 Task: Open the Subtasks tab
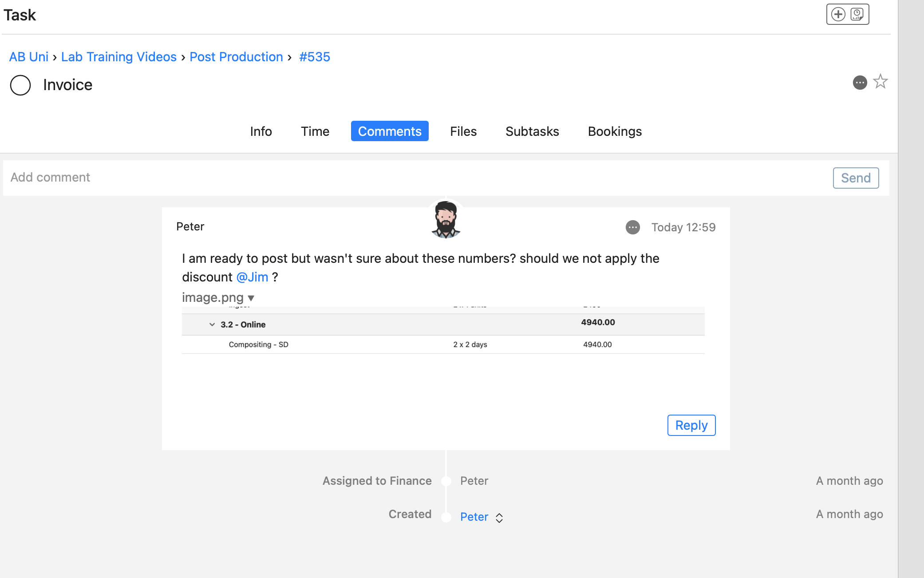pos(532,131)
